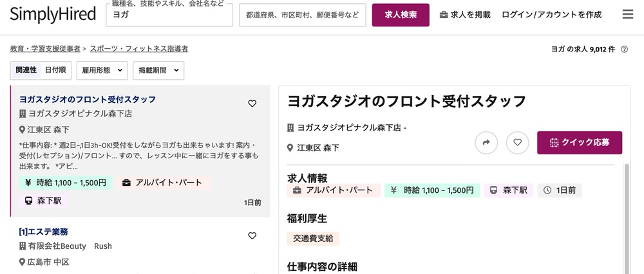Click the briefcase icon for posting jobs
The image size is (644, 274).
444,15
